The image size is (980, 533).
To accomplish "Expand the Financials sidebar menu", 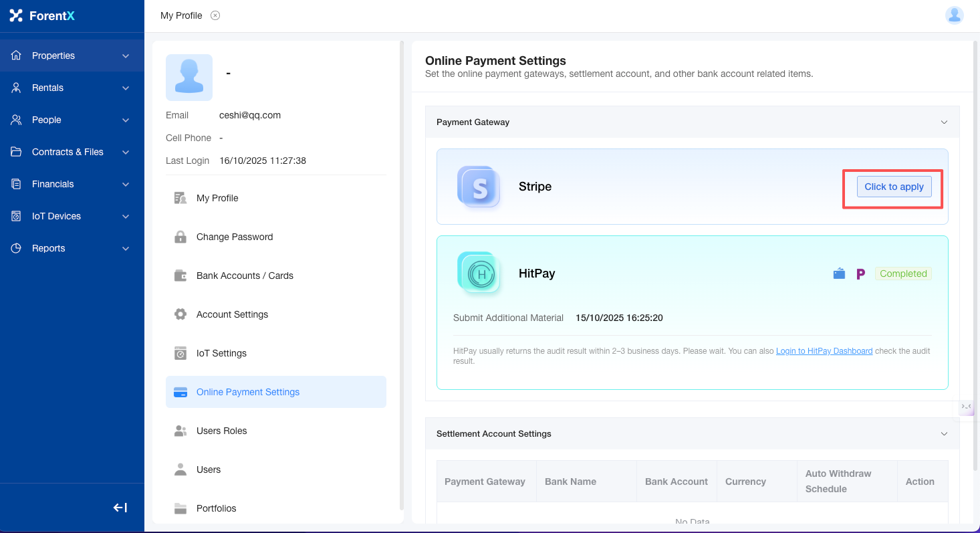I will pyautogui.click(x=72, y=184).
